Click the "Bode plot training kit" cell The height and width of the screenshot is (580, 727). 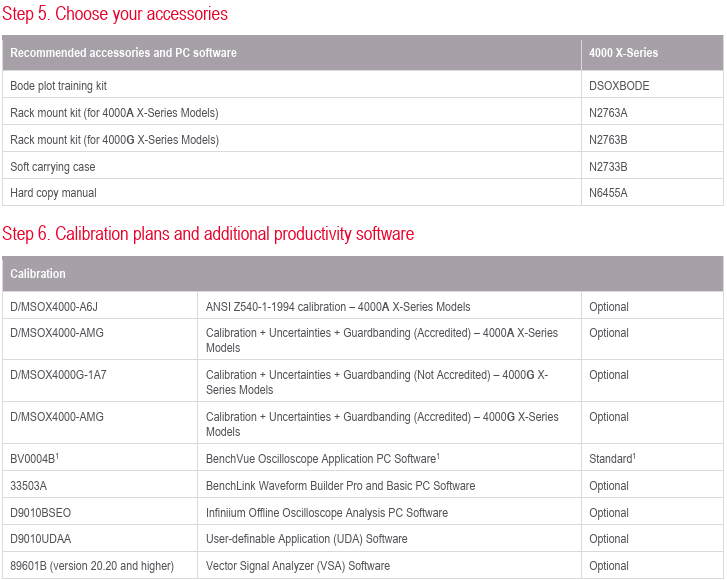[x=58, y=86]
